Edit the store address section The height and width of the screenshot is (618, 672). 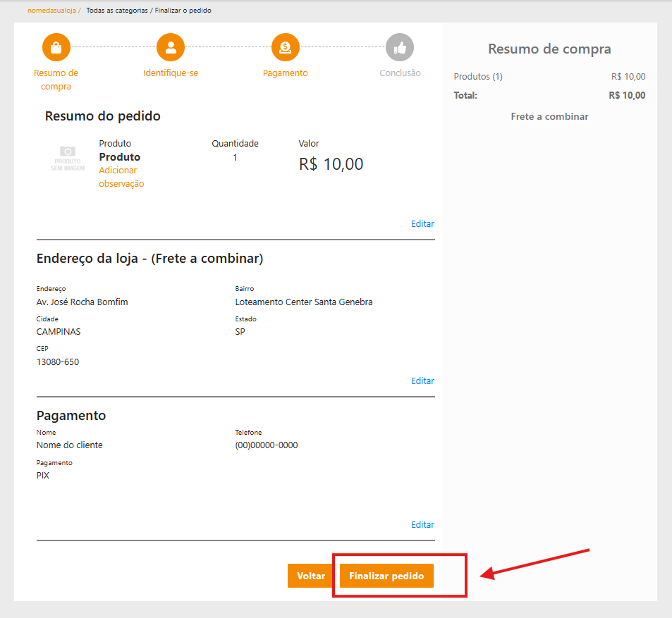click(x=422, y=381)
